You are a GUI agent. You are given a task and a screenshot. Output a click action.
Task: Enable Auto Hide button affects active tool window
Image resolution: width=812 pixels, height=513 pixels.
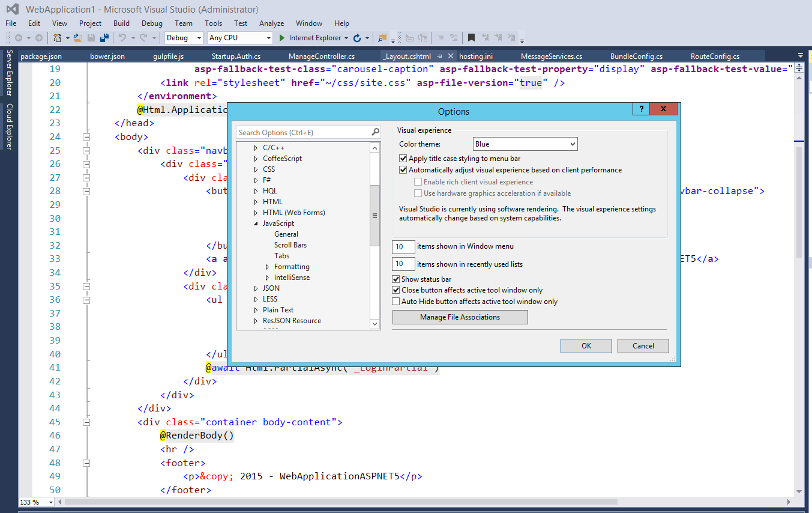pos(396,302)
